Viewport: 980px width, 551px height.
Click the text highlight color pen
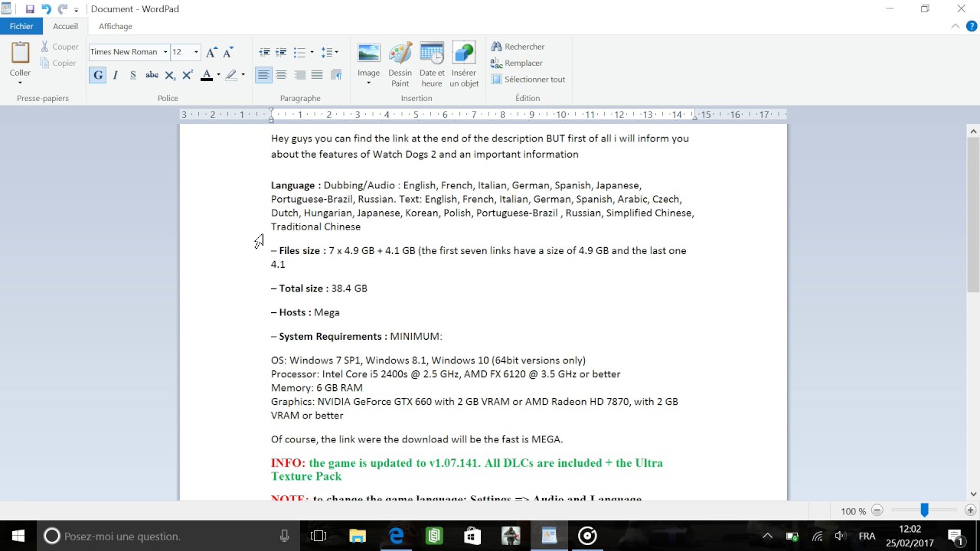[x=231, y=75]
